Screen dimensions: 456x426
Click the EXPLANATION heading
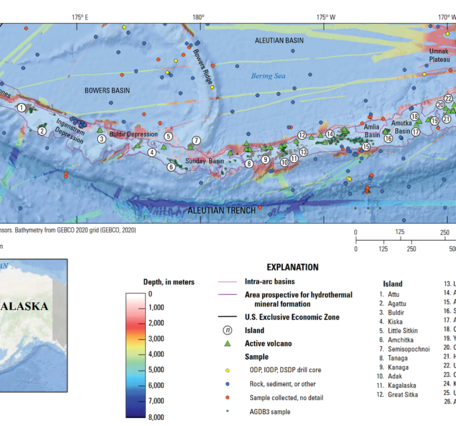tap(292, 267)
